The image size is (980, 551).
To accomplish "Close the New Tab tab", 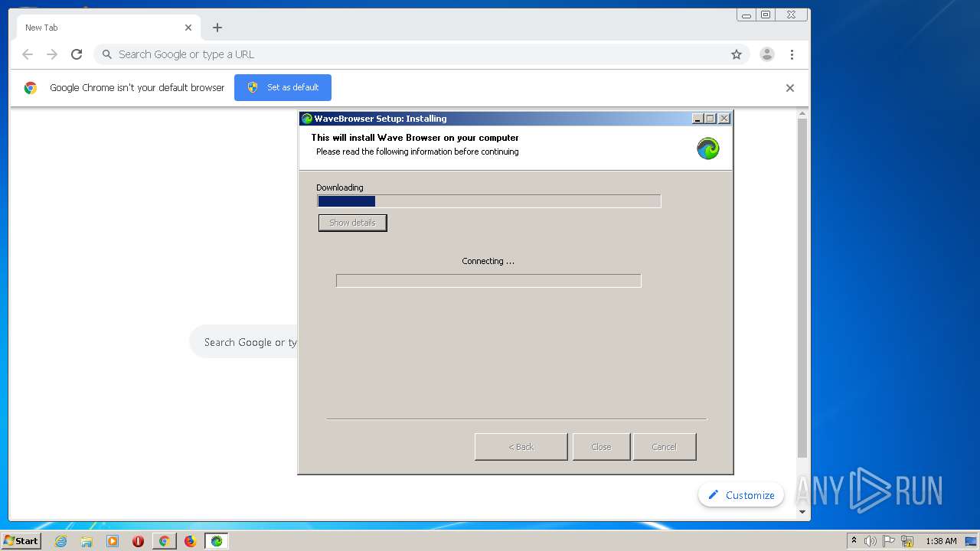I will pyautogui.click(x=188, y=28).
